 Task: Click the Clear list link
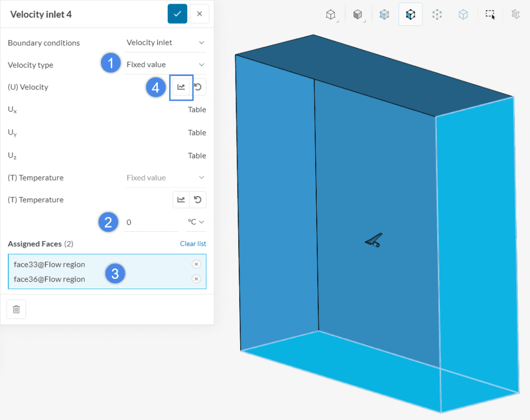193,244
